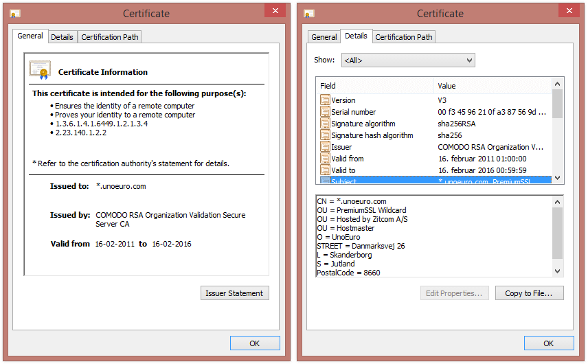Click the title bar icon of left Certificate window

point(15,14)
